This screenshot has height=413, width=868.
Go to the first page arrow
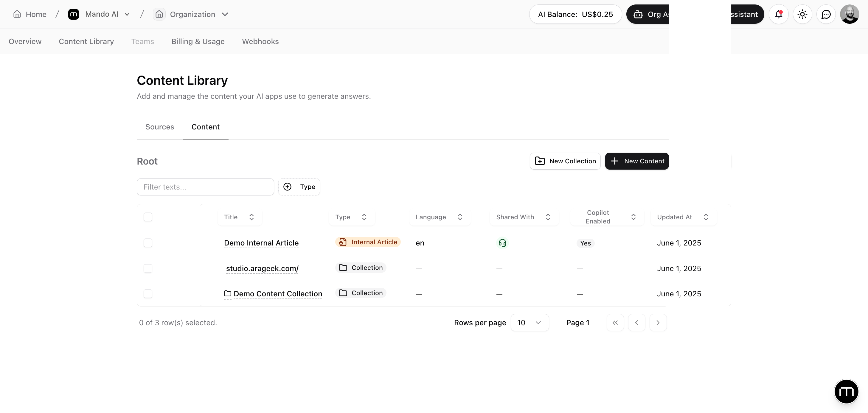pos(615,323)
